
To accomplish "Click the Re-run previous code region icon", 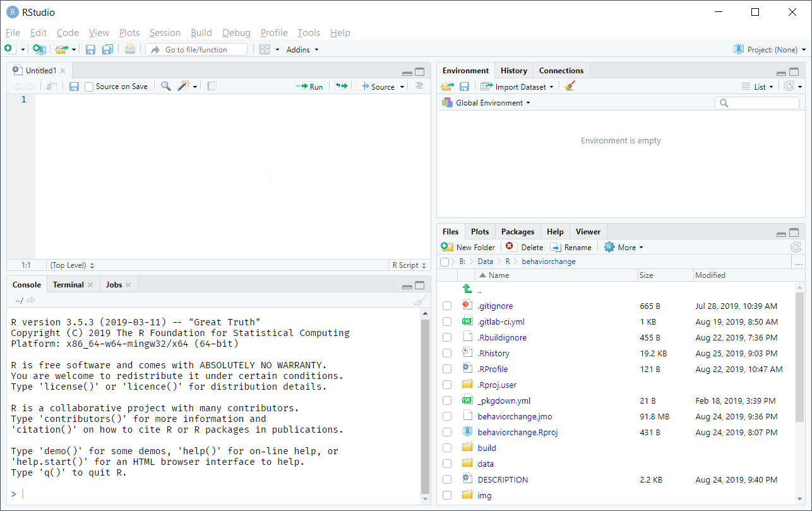I will coord(342,87).
